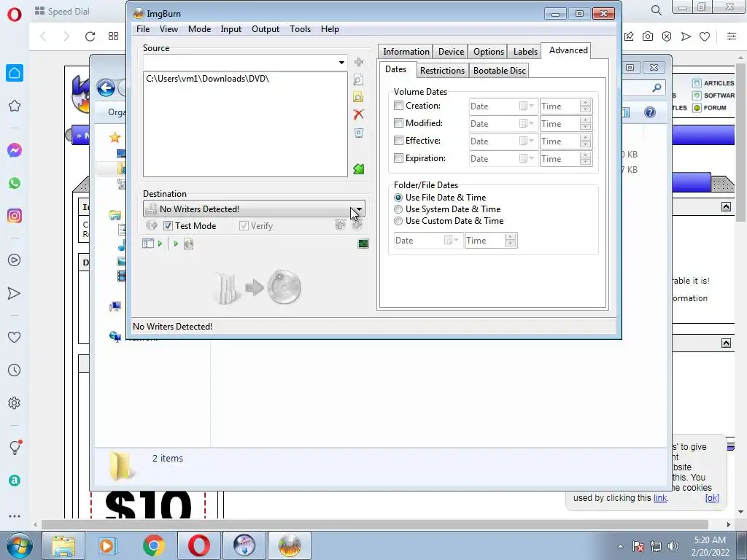The height and width of the screenshot is (560, 747).
Task: Click Opera player sidebar icon
Action: [15, 260]
